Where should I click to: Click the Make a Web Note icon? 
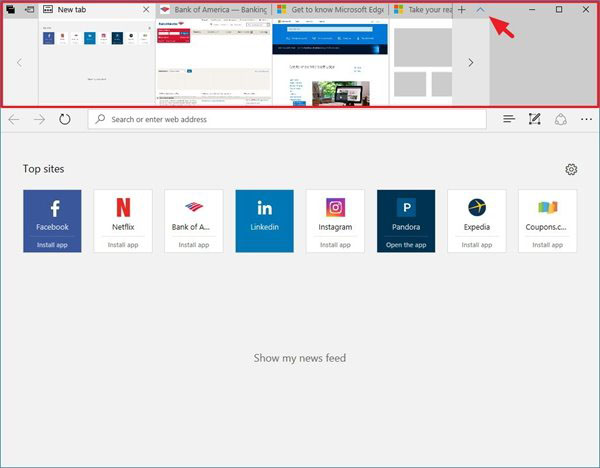tap(535, 119)
